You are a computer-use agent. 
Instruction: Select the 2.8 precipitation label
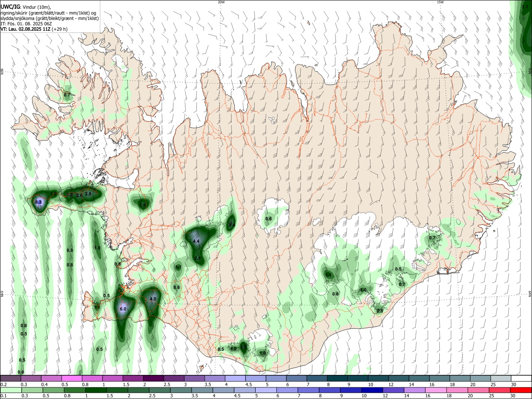point(88,194)
